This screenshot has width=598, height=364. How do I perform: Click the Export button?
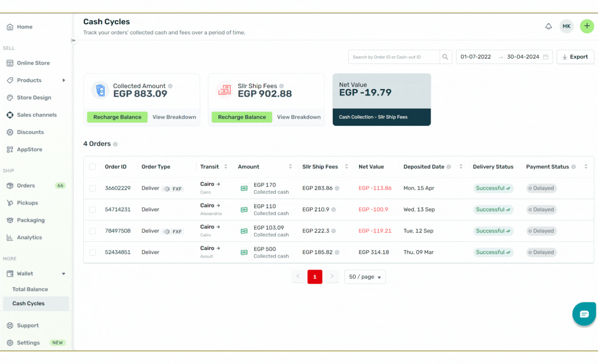(575, 57)
